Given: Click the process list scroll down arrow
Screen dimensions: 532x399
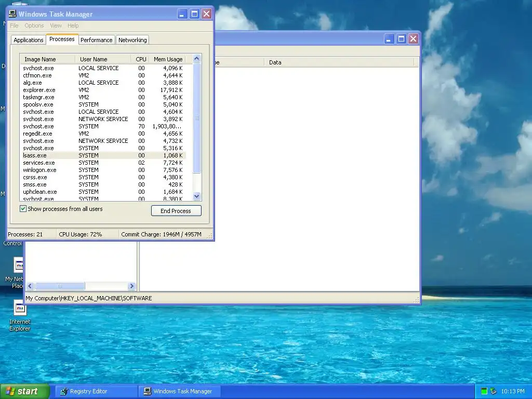Looking at the screenshot, I should (x=196, y=196).
